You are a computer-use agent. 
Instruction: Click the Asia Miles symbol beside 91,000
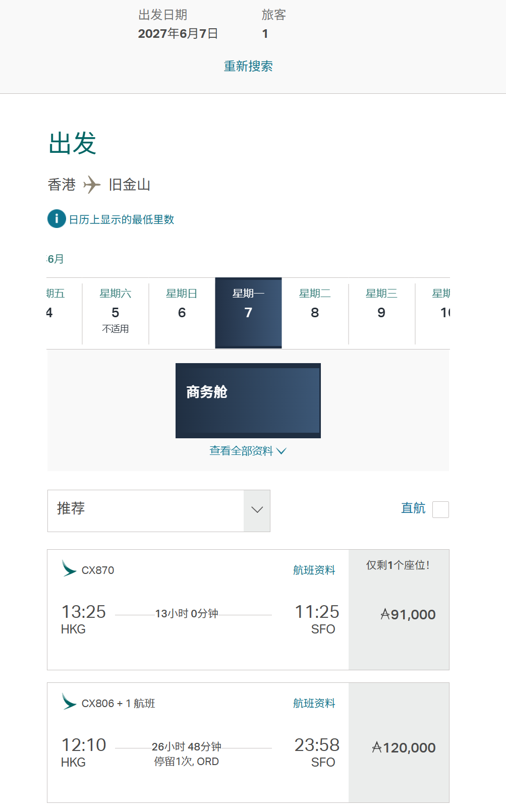click(385, 614)
